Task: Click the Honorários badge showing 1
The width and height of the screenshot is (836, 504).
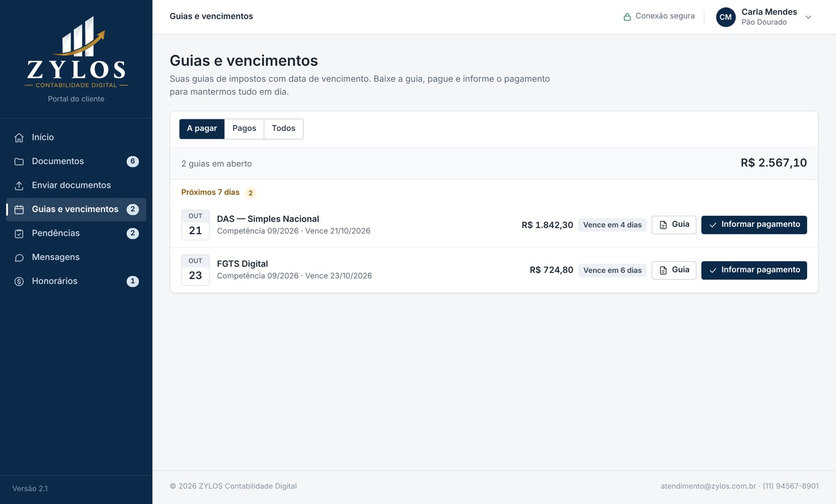Action: [x=133, y=282]
